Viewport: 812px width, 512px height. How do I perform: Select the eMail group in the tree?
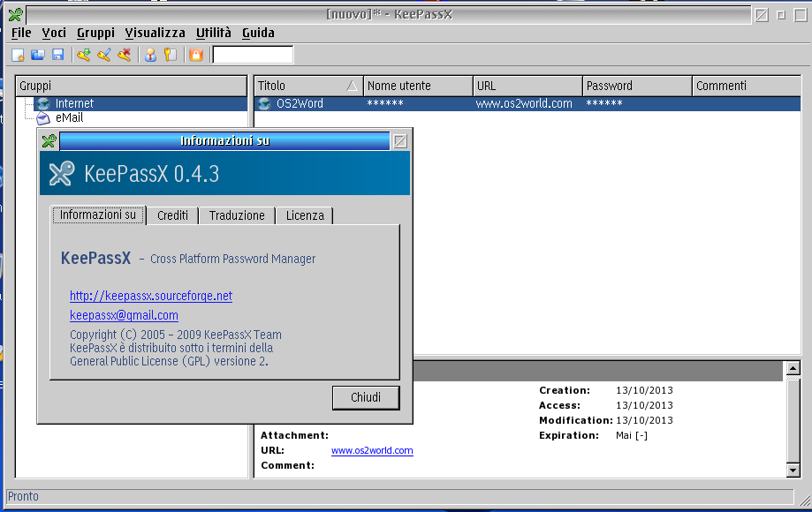coord(69,117)
